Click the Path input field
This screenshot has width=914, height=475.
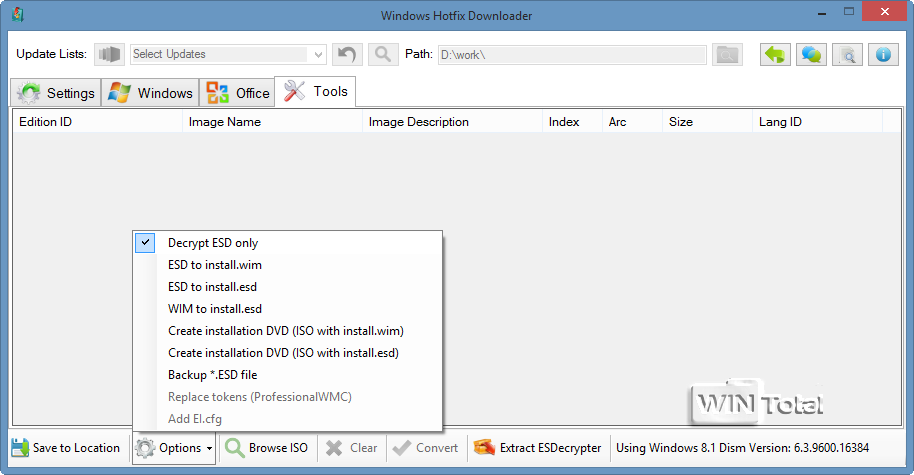tap(570, 54)
